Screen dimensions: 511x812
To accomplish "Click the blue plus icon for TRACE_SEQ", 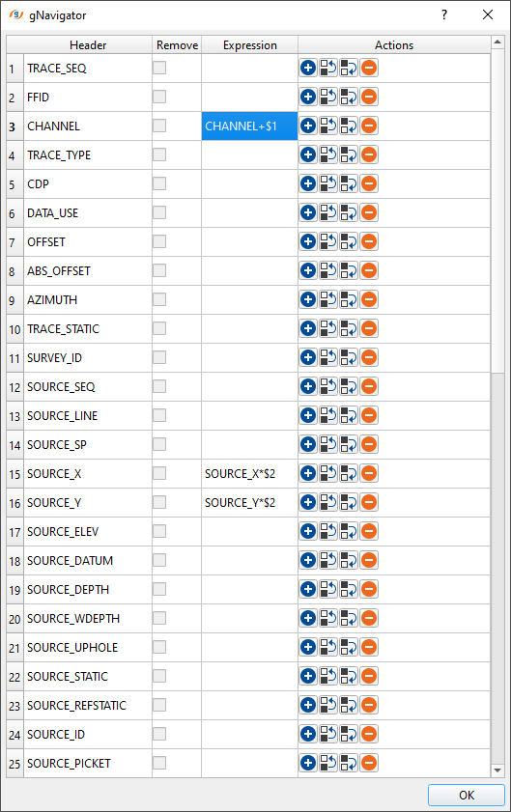I will pyautogui.click(x=308, y=68).
